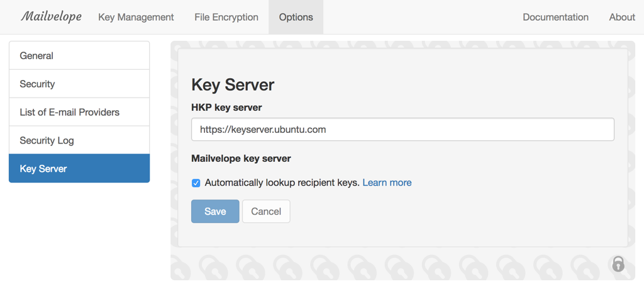This screenshot has height=289, width=644.
Task: Click the 'HKP key server' field label
Action: click(226, 108)
